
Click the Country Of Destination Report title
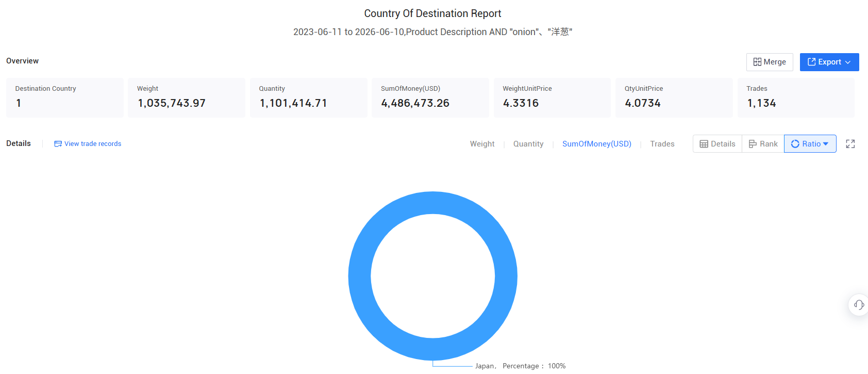click(432, 13)
